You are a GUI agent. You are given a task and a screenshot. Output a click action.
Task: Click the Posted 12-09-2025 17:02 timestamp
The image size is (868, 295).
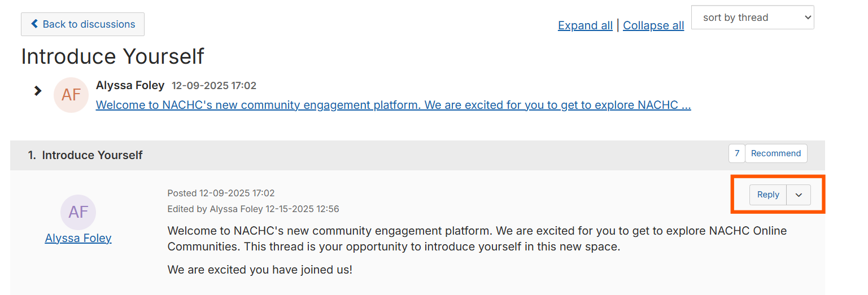pyautogui.click(x=221, y=193)
